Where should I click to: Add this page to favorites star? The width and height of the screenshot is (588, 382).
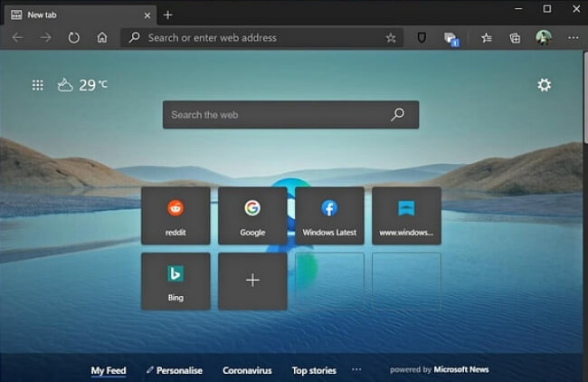click(x=391, y=38)
